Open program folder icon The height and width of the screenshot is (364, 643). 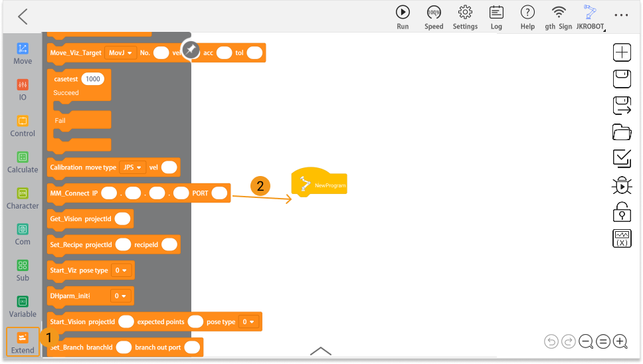click(622, 132)
